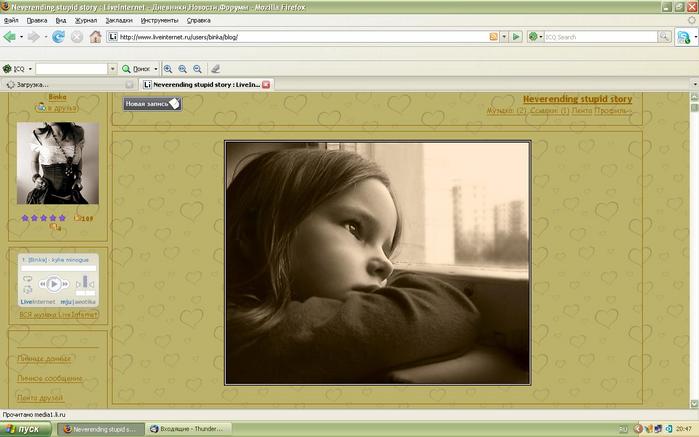Screen dimensions: 699x437
Task: Open the Профиль link in blog header
Action: 613,110
